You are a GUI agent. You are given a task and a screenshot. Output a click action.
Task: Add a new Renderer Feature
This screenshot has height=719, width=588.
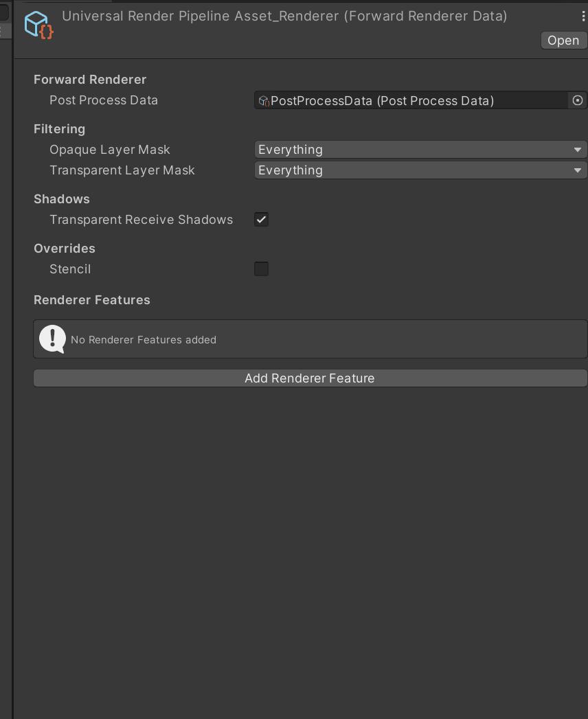click(310, 378)
